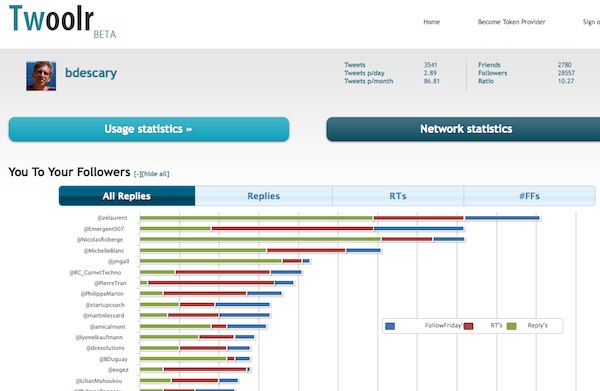This screenshot has width=600, height=391.
Task: Select the @LilianMahoukou chart label
Action: tap(99, 381)
